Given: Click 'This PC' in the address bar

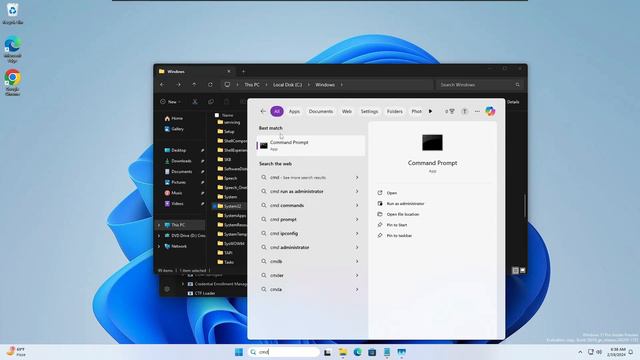Looking at the screenshot, I should 252,84.
